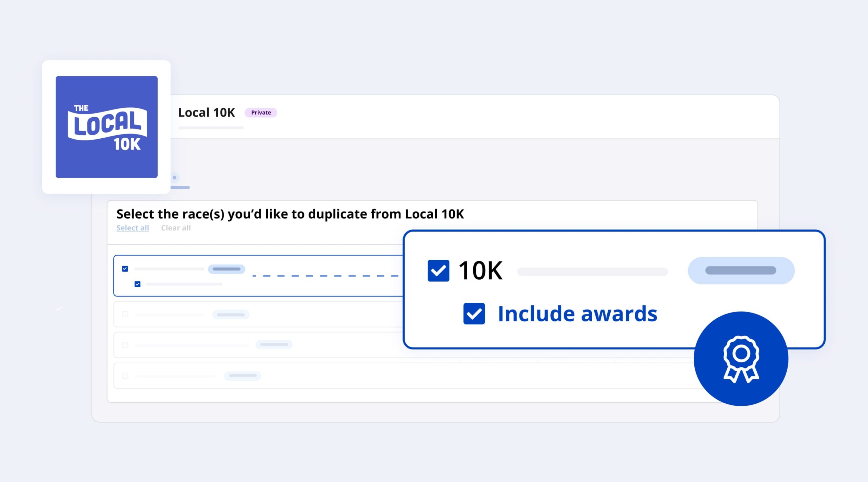The height and width of the screenshot is (482, 868).
Task: Click the Select all link
Action: (x=133, y=228)
